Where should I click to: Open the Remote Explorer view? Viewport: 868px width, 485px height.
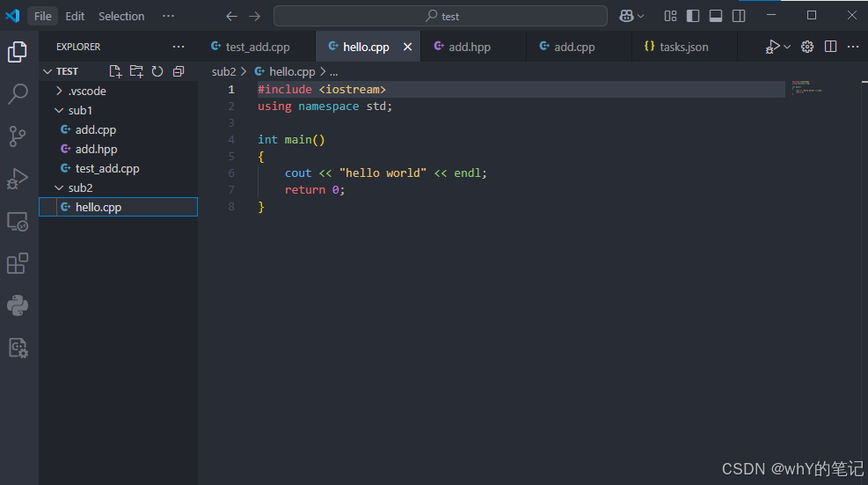point(18,222)
